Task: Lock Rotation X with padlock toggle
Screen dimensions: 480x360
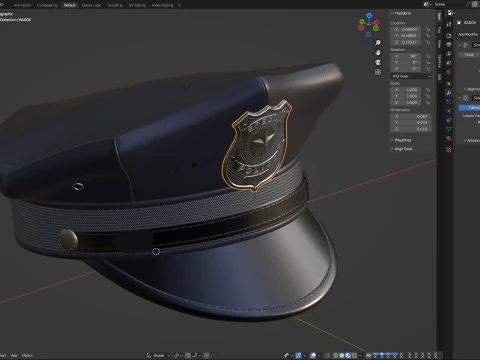Action: (x=428, y=56)
